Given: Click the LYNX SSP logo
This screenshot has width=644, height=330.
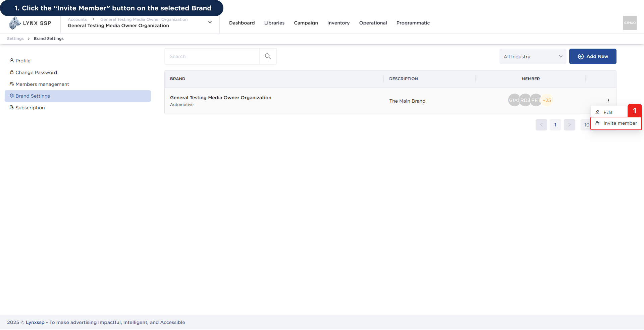Looking at the screenshot, I should point(30,23).
